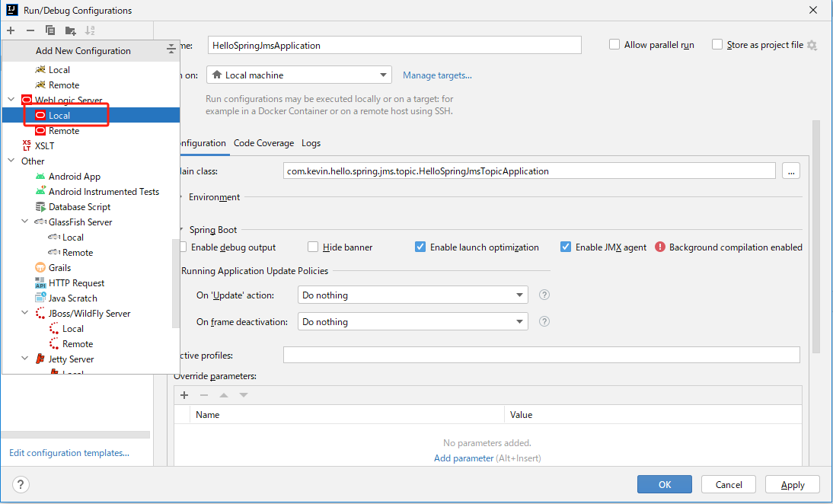Collapse the JBoss/WildFly Server tree node
Screen dimensions: 833x504
point(25,314)
